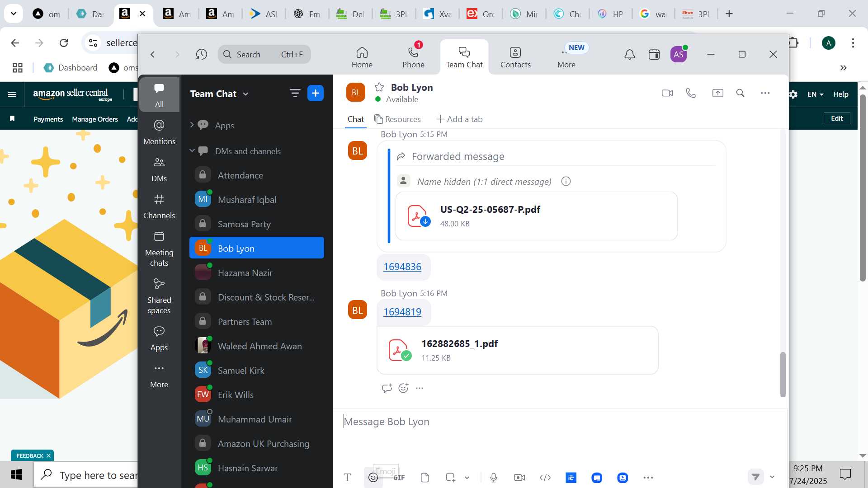Go back in Zoom navigation
The image size is (868, 488).
point(153,54)
